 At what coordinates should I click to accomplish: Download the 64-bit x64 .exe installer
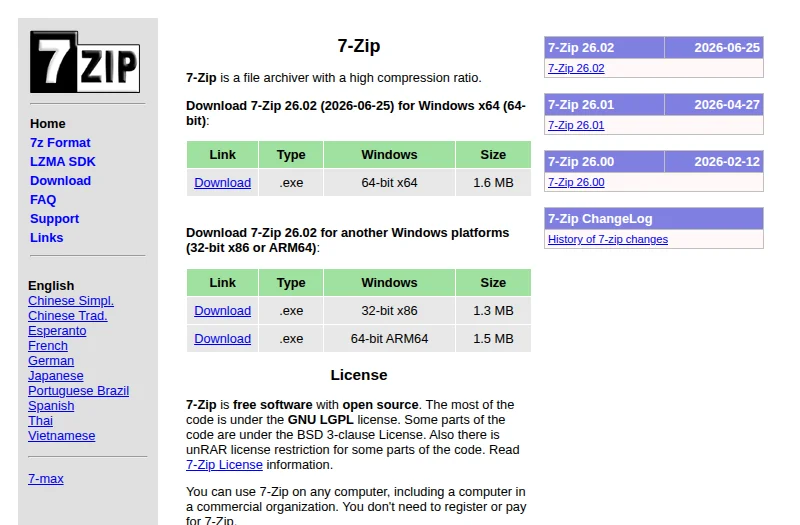[x=222, y=183]
